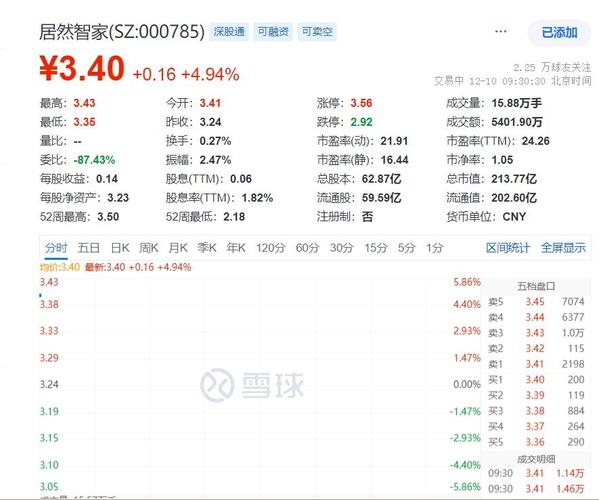This screenshot has width=599, height=500.
Task: Click the 卖4 order row at 3.44
Action: (x=536, y=317)
